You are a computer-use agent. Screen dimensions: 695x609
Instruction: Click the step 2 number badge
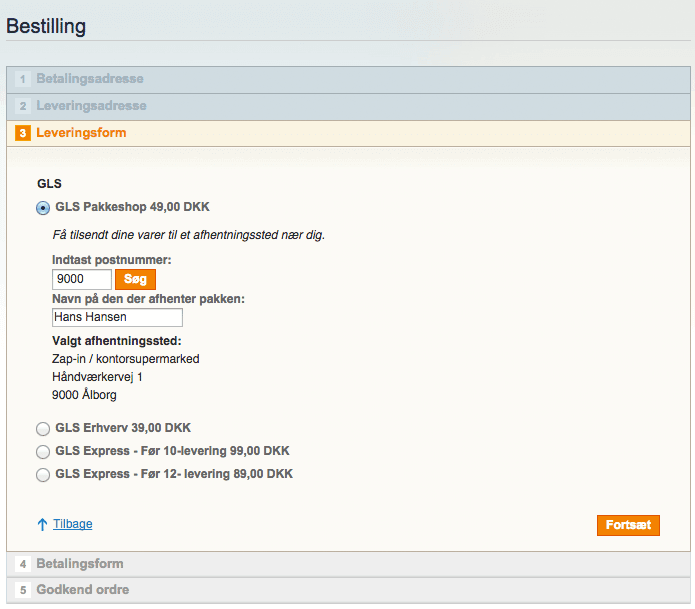point(23,106)
